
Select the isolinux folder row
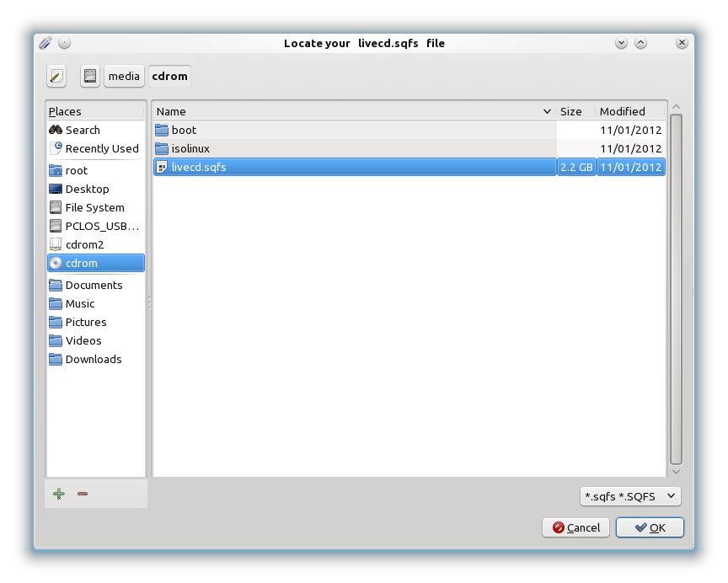(x=409, y=148)
